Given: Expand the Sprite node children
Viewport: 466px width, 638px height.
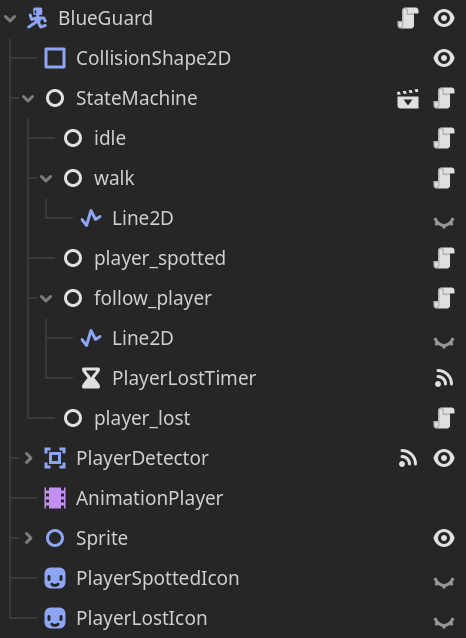Looking at the screenshot, I should coord(28,538).
